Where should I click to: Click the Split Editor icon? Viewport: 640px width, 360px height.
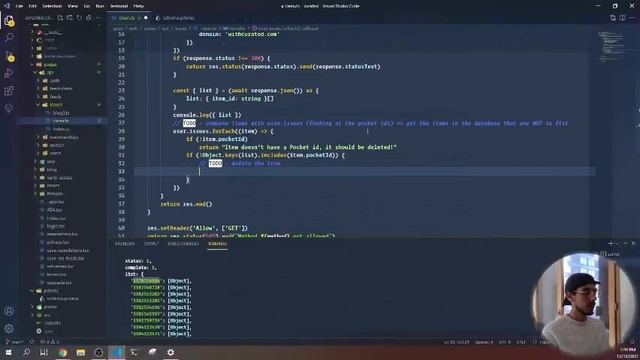click(622, 18)
